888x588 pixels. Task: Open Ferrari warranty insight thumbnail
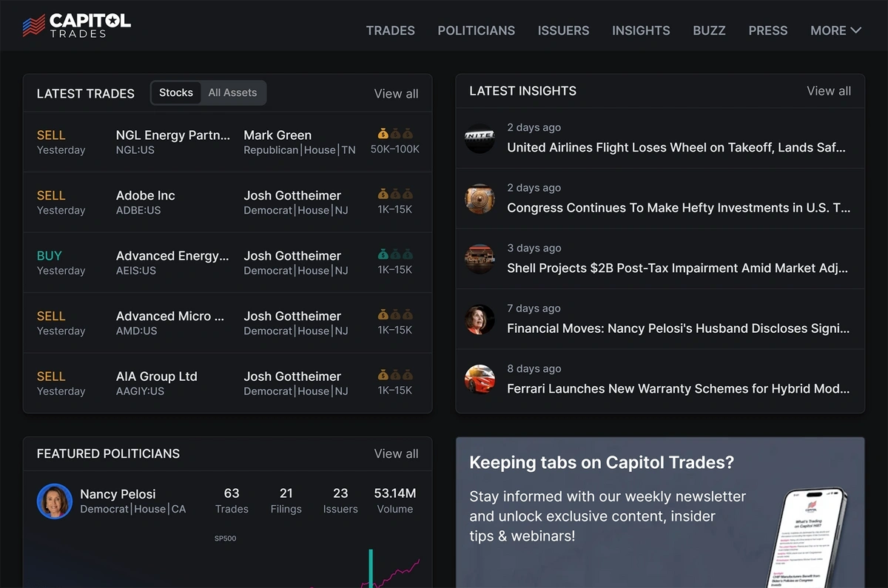(480, 379)
